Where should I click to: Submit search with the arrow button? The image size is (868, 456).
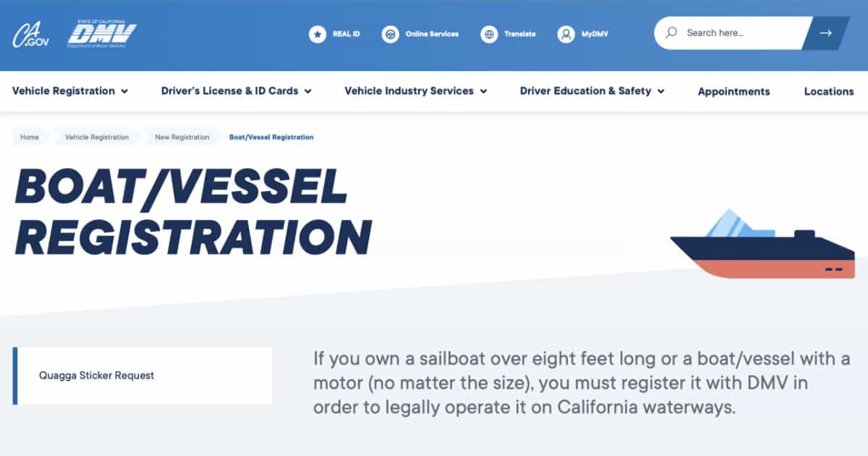point(825,33)
